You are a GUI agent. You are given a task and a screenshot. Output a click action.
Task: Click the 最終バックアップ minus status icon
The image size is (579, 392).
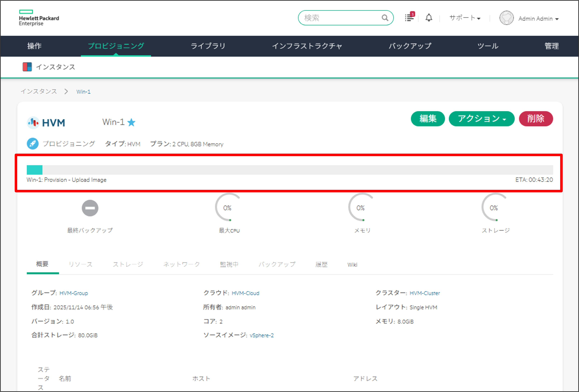[90, 208]
